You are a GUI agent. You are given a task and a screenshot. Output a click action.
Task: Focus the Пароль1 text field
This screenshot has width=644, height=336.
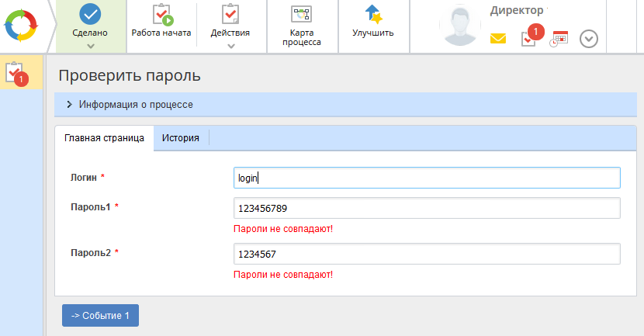(427, 209)
